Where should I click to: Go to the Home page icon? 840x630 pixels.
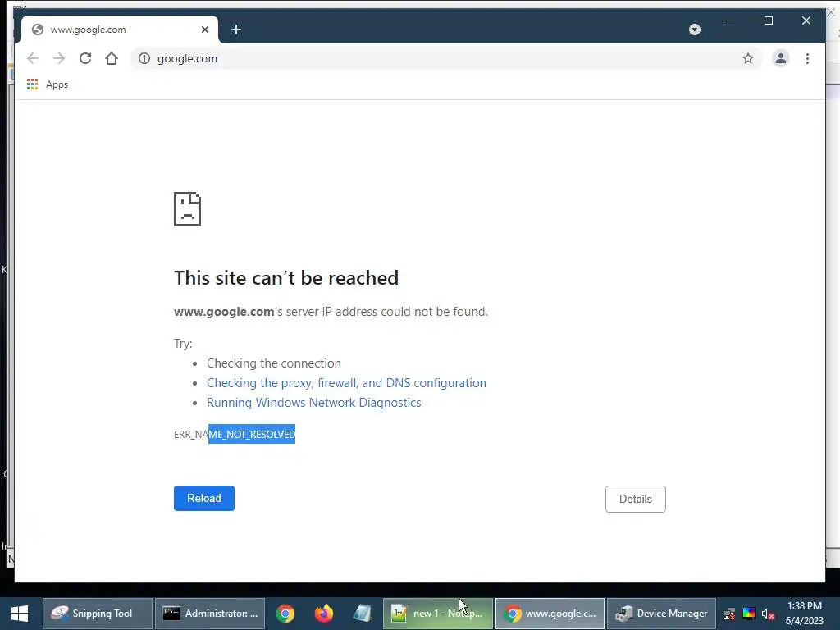click(x=112, y=58)
